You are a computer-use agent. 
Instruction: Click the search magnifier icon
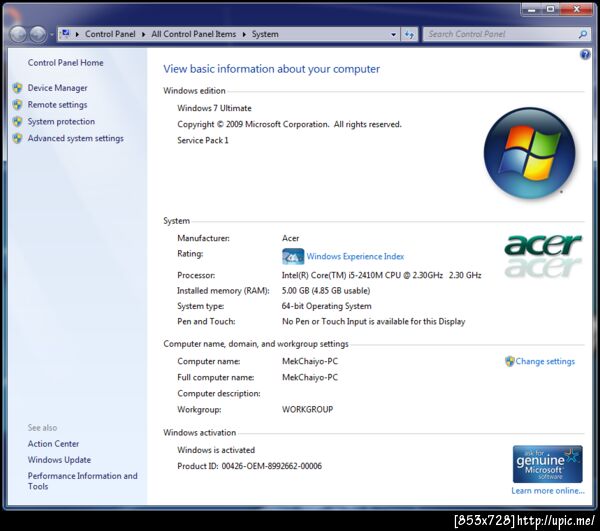click(x=583, y=34)
